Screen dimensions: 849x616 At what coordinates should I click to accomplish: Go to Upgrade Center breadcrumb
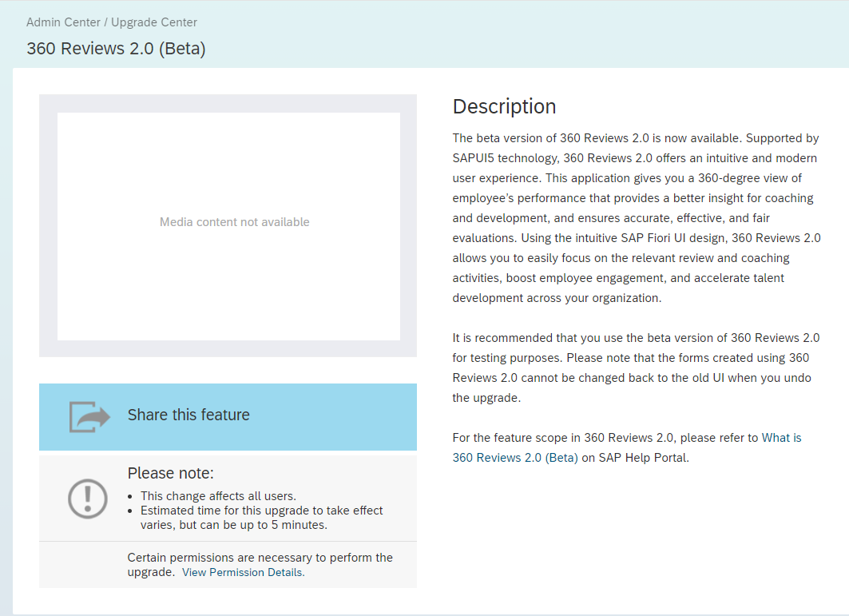154,22
